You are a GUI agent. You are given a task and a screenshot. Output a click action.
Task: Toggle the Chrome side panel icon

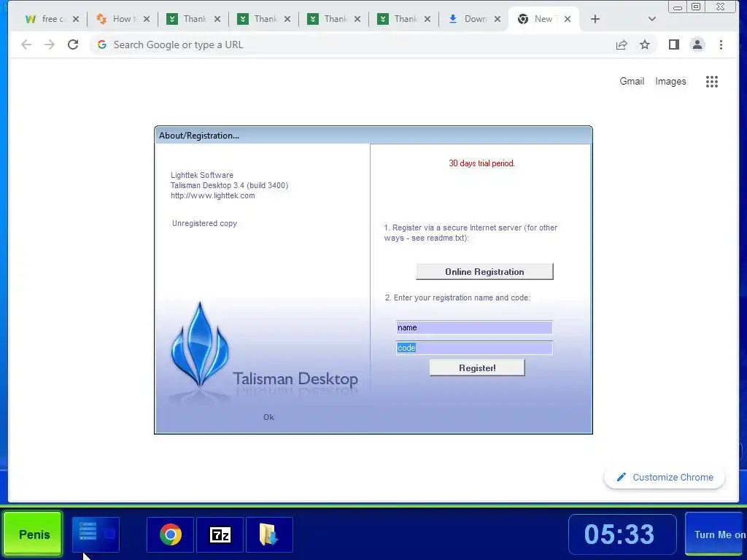click(673, 44)
